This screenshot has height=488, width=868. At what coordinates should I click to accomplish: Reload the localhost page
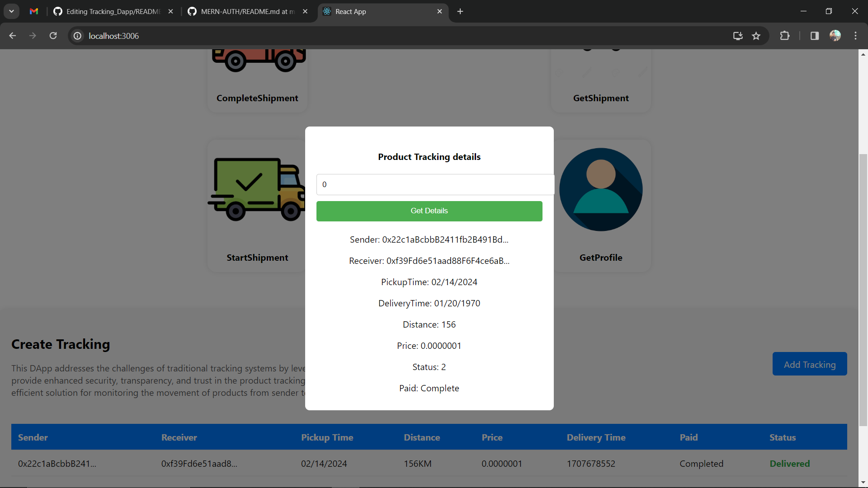tap(53, 36)
